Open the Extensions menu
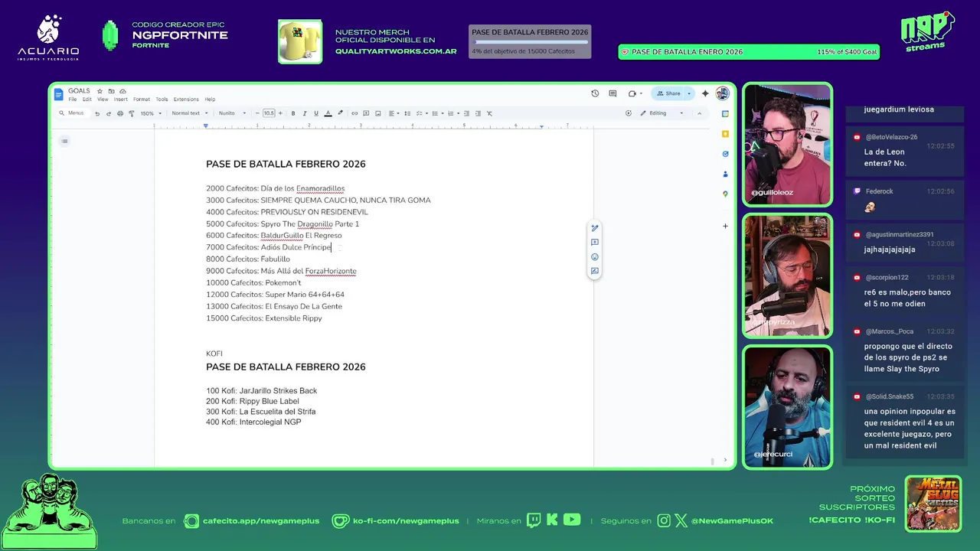 pyautogui.click(x=186, y=99)
